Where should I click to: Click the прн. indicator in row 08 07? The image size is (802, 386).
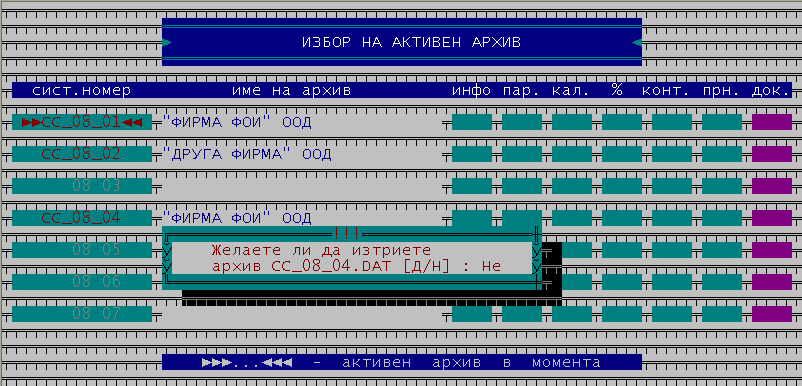(x=722, y=313)
